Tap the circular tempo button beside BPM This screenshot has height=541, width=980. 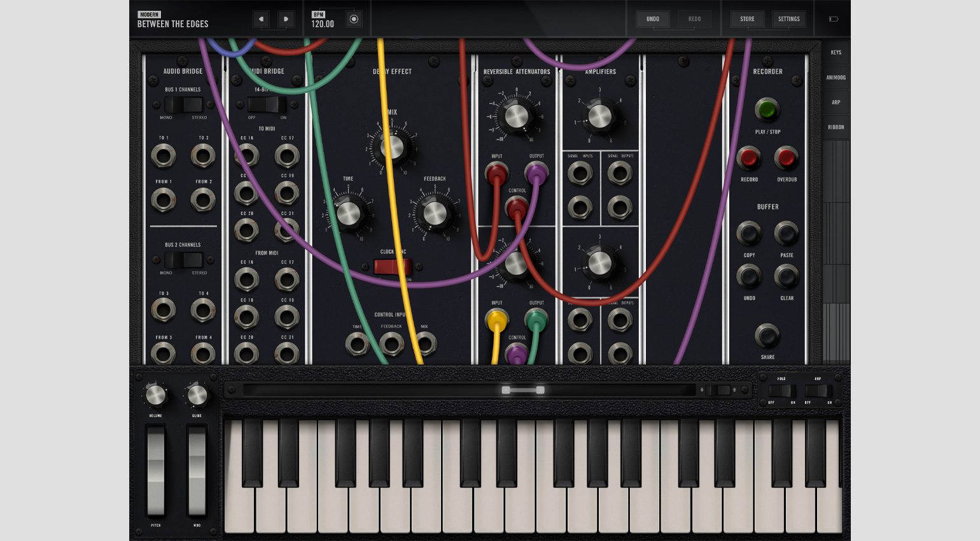(354, 19)
